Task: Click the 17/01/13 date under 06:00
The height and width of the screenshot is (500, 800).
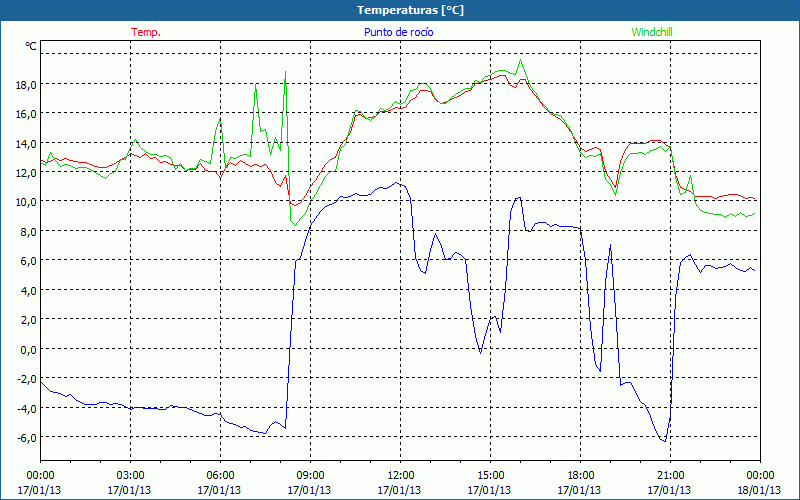Action: 219,490
